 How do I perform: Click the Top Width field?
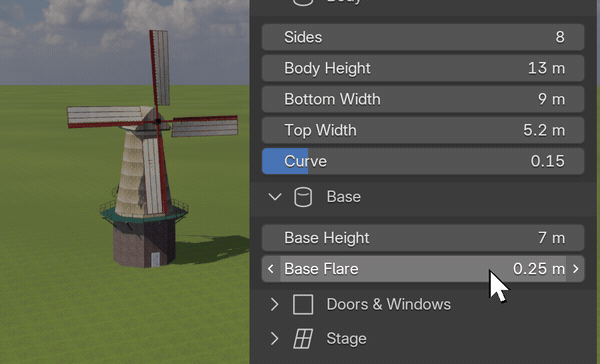click(423, 130)
